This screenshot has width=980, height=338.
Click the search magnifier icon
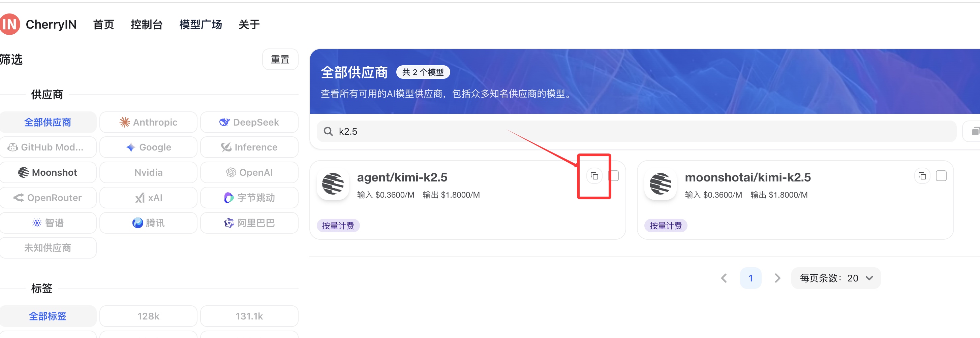coord(328,132)
